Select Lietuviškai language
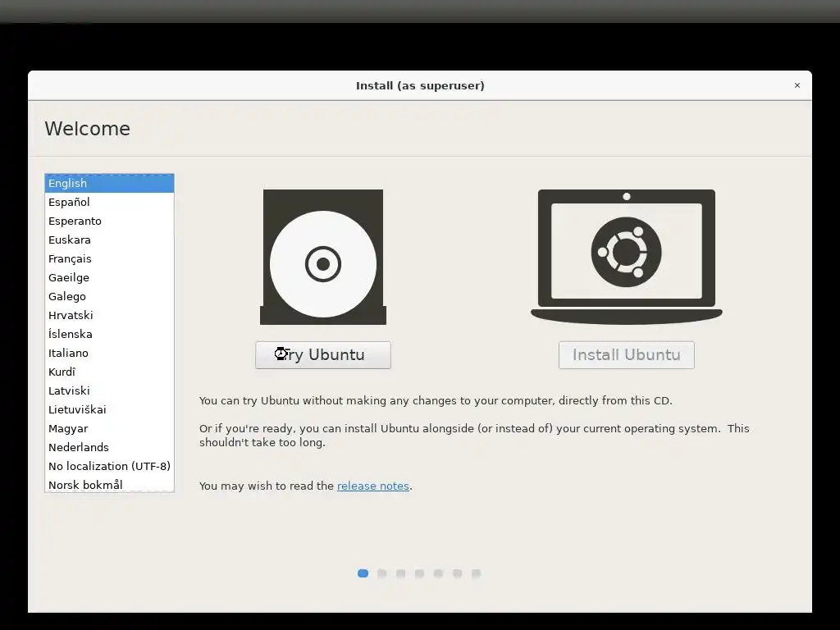 (109, 409)
